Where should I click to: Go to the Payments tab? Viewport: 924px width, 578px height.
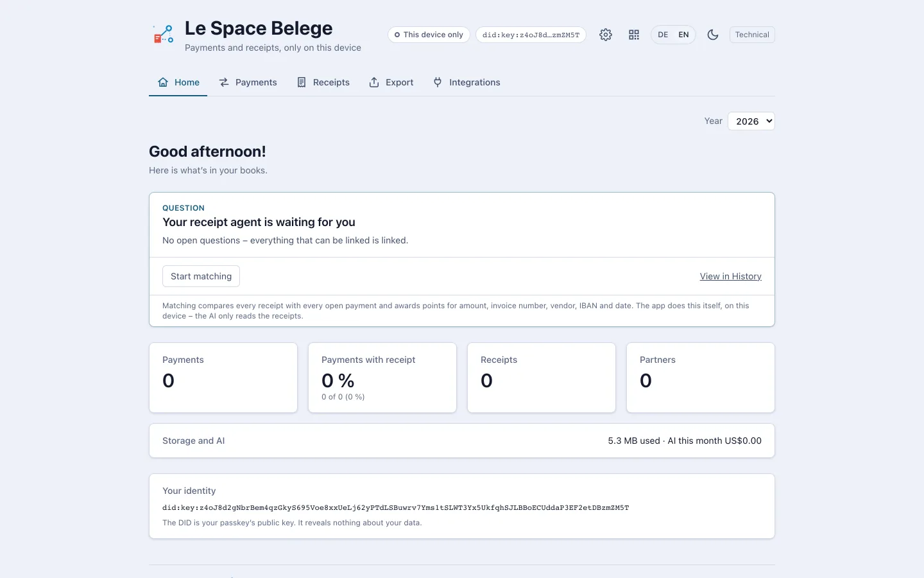pos(248,82)
